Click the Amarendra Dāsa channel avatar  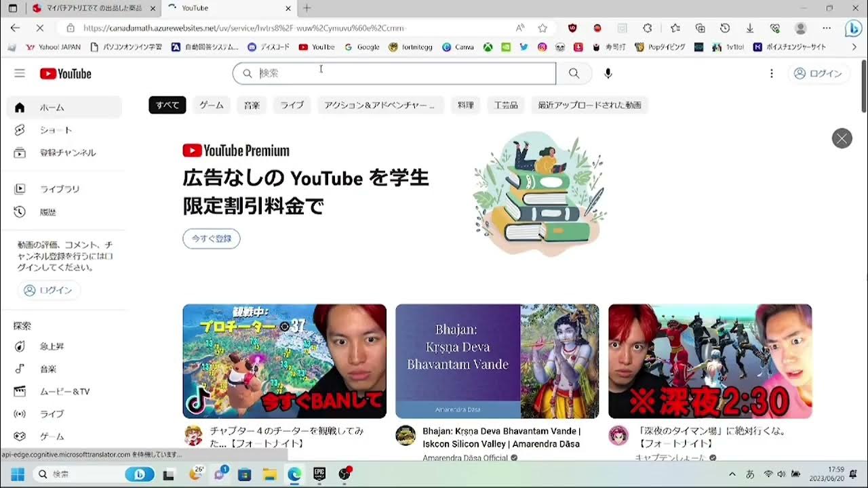[406, 435]
